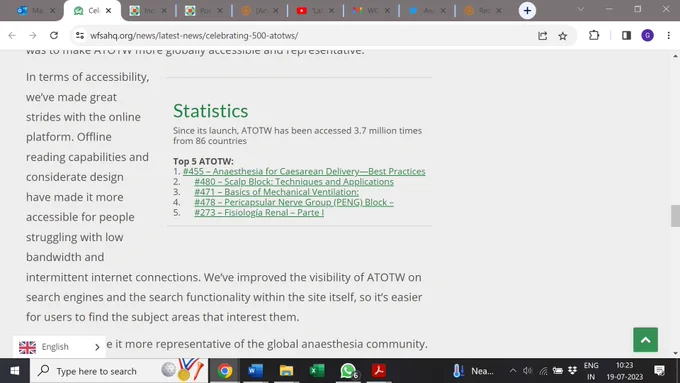This screenshot has height=383, width=680.
Task: Open the volume speaker icon
Action: (527, 371)
